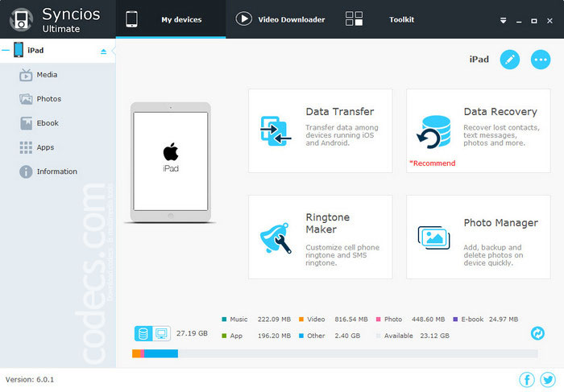
Task: Click the Music 222.09 MB value
Action: [x=274, y=319]
